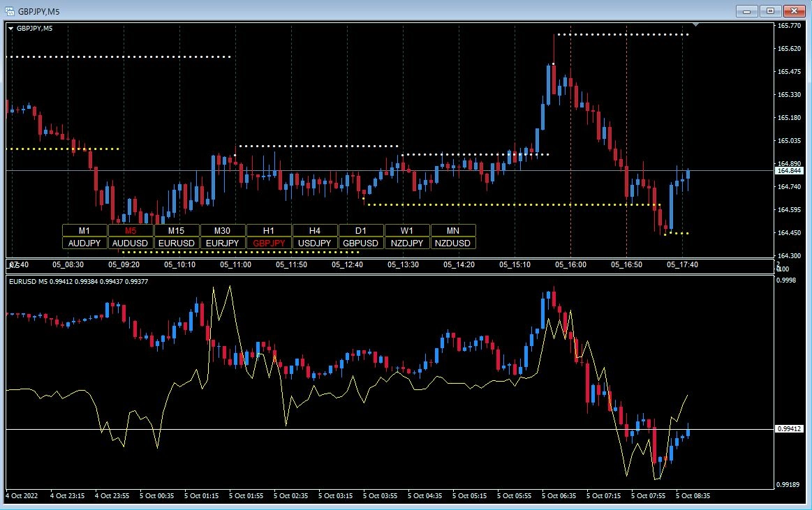Change the timeframe to H1
This screenshot has width=812, height=510.
click(x=269, y=230)
